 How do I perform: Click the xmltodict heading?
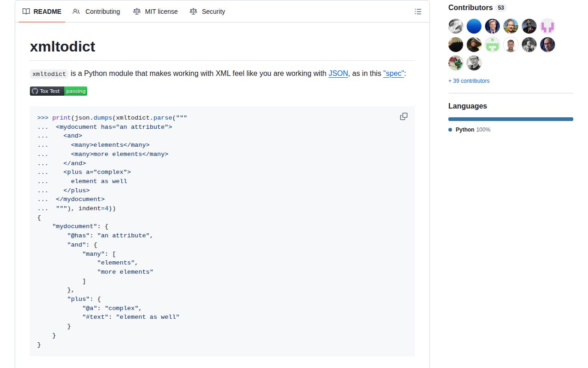click(x=62, y=46)
